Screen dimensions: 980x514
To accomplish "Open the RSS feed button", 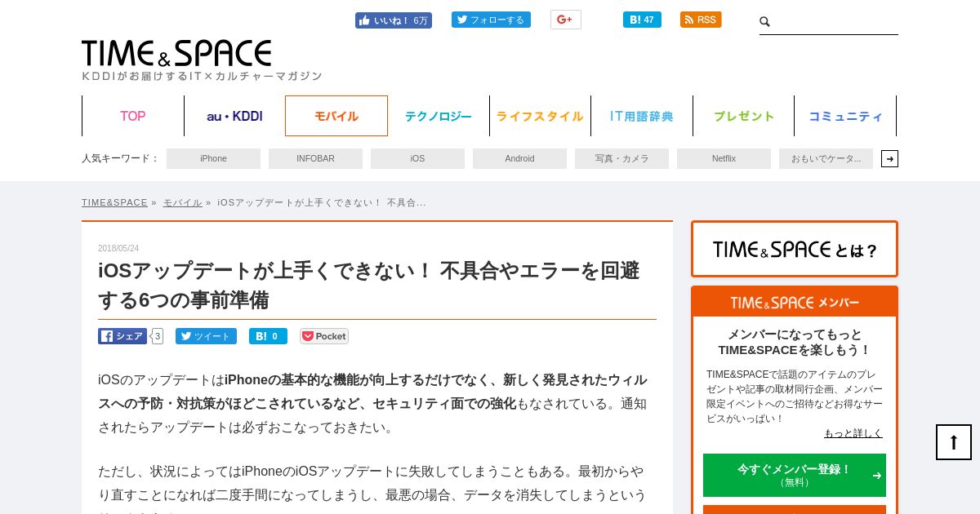I will point(701,20).
